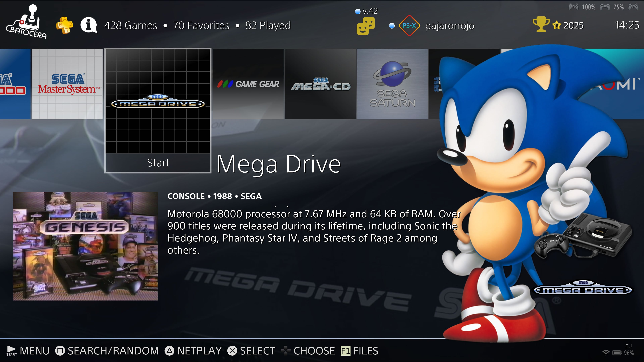Click the Wi-Fi signal icon
Image resolution: width=644 pixels, height=362 pixels.
point(606,352)
